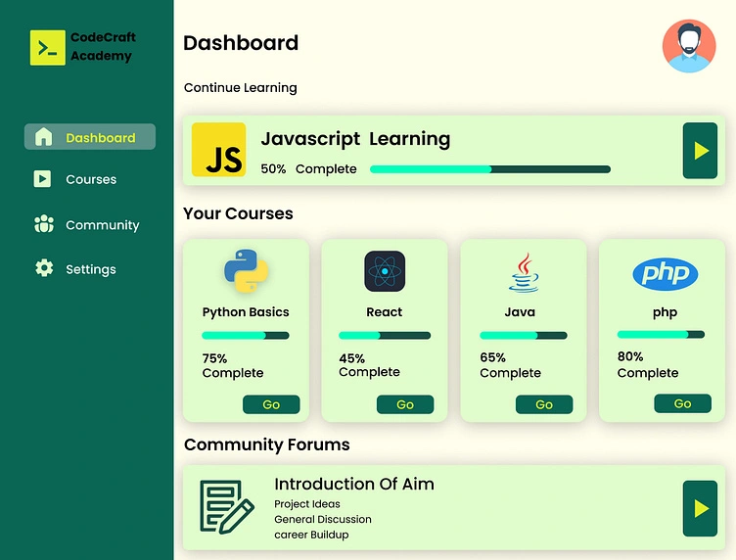Image resolution: width=736 pixels, height=560 pixels.
Task: Click the React course title
Action: click(385, 312)
